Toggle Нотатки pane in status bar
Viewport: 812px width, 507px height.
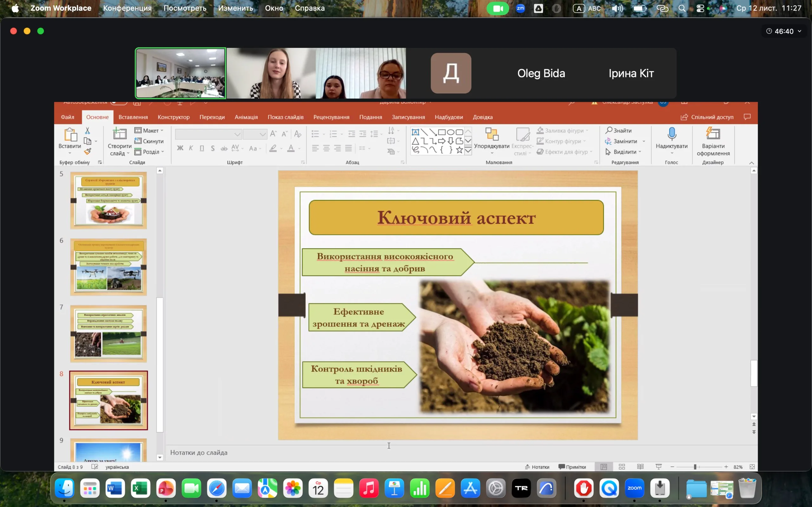click(537, 467)
